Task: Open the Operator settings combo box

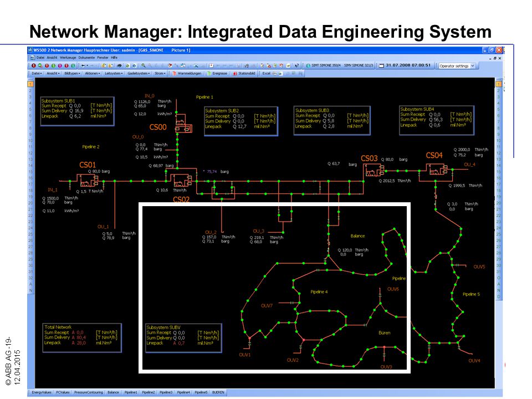Action: point(457,66)
